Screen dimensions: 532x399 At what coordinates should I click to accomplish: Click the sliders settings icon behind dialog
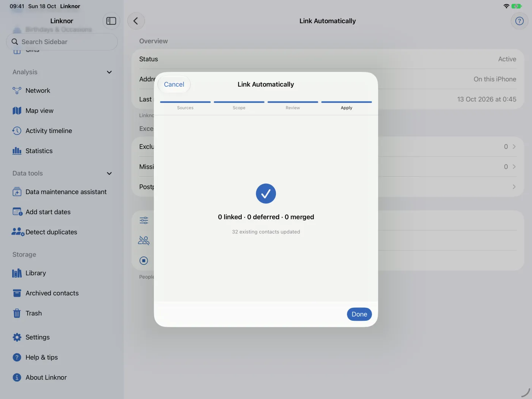tap(144, 220)
